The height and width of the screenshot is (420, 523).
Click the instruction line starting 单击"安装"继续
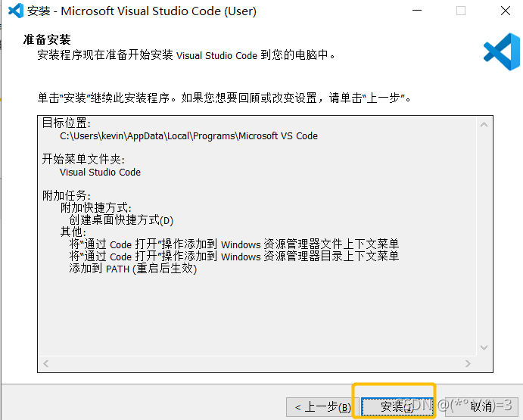(x=224, y=98)
